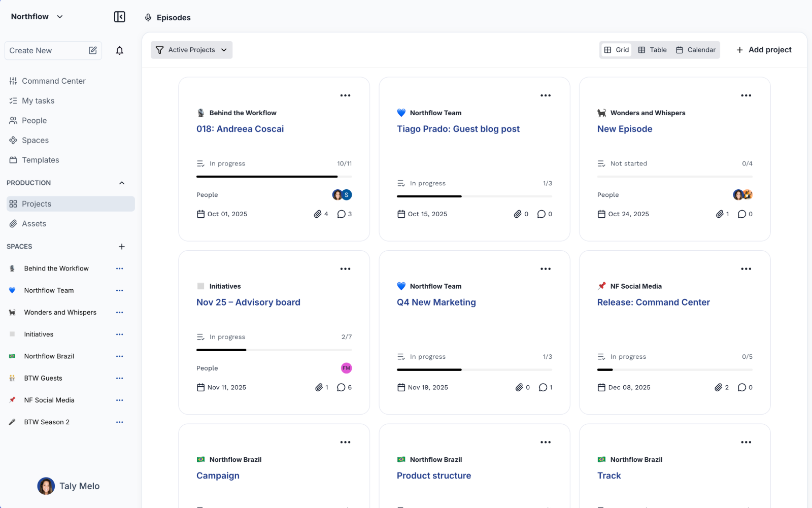Open Taly Melo user profile
This screenshot has height=508, width=812.
(x=69, y=486)
